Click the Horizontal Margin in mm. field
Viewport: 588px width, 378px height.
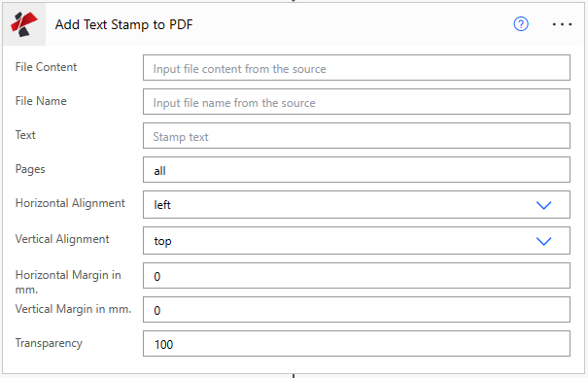point(357,276)
